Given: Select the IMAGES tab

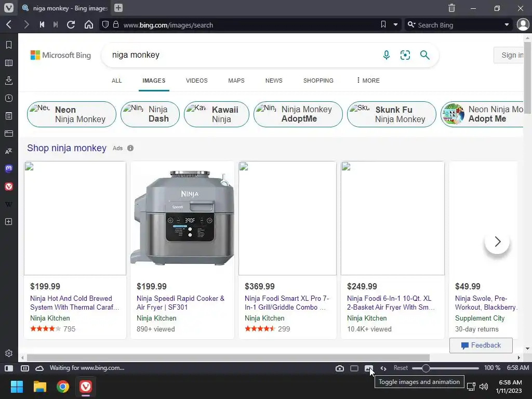Looking at the screenshot, I should [154, 81].
